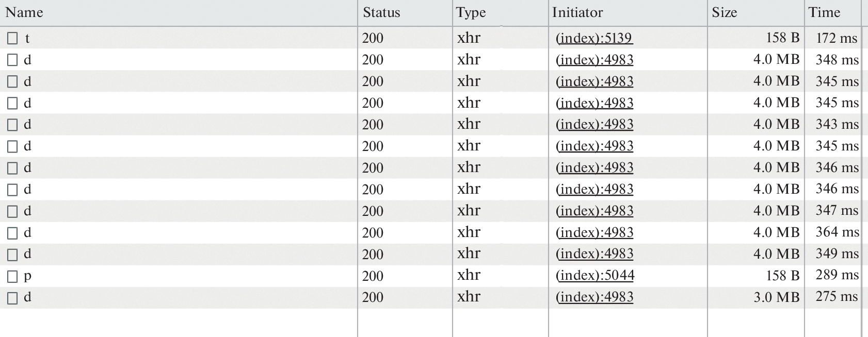The width and height of the screenshot is (868, 337).
Task: Click the 172 ms time value
Action: tap(836, 39)
